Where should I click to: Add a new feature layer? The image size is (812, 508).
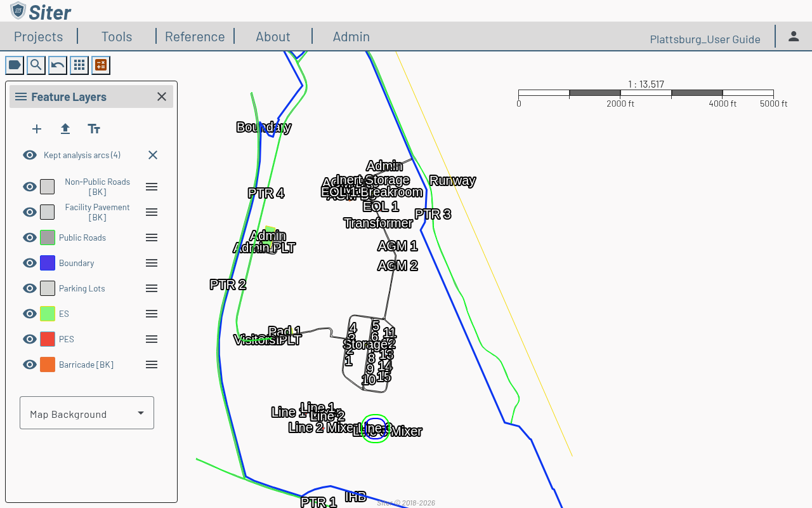pos(37,129)
